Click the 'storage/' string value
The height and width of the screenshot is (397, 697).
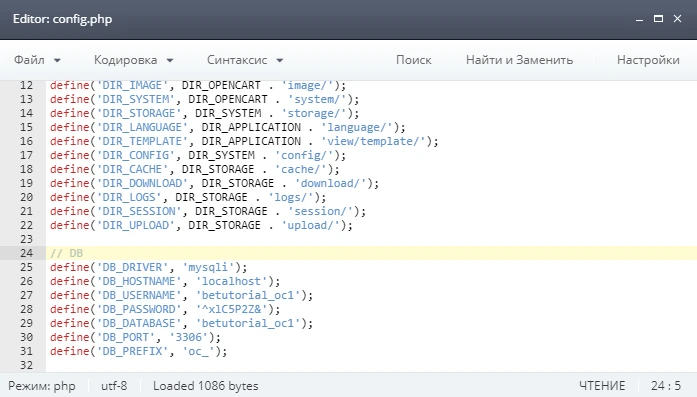click(314, 113)
